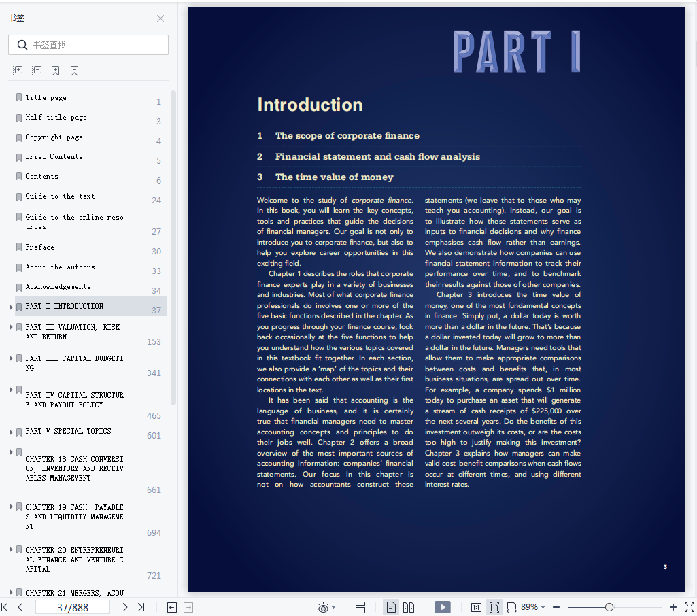Close the bookmarks panel
Image resolution: width=697 pixels, height=616 pixels.
(160, 18)
